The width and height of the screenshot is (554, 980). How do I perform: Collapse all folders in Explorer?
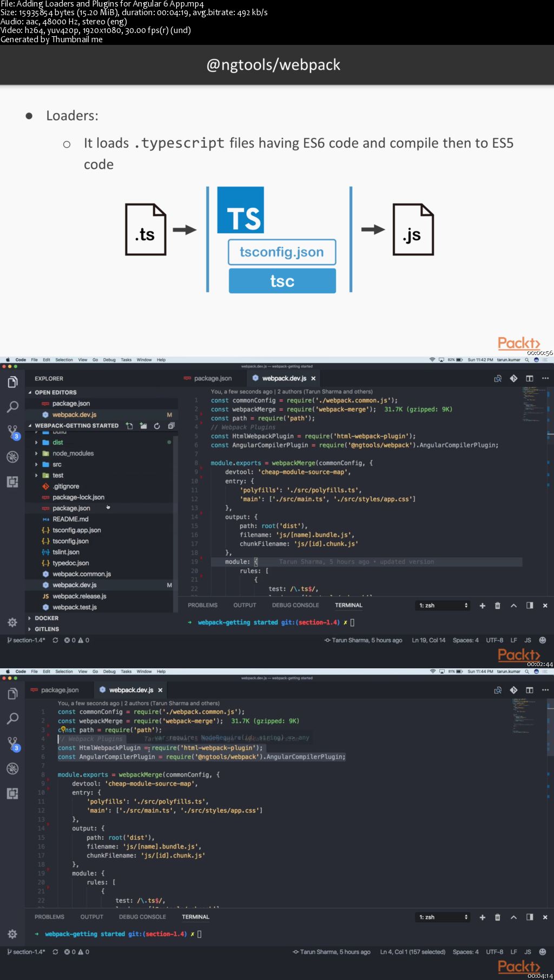coord(171,426)
